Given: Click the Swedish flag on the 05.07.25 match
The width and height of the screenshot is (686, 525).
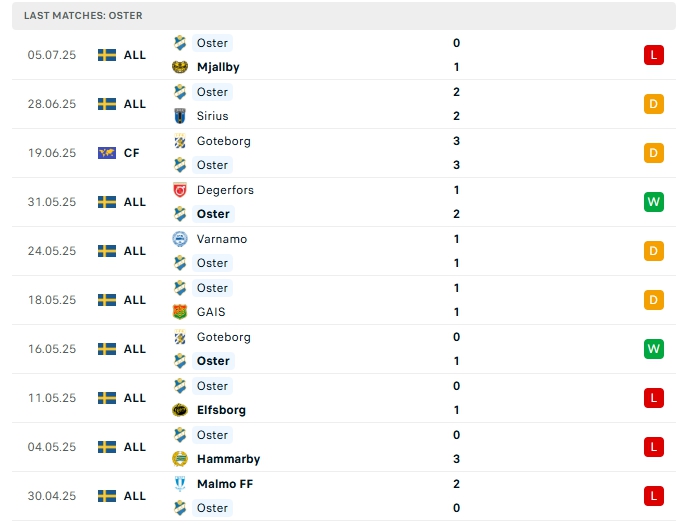Looking at the screenshot, I should [107, 55].
